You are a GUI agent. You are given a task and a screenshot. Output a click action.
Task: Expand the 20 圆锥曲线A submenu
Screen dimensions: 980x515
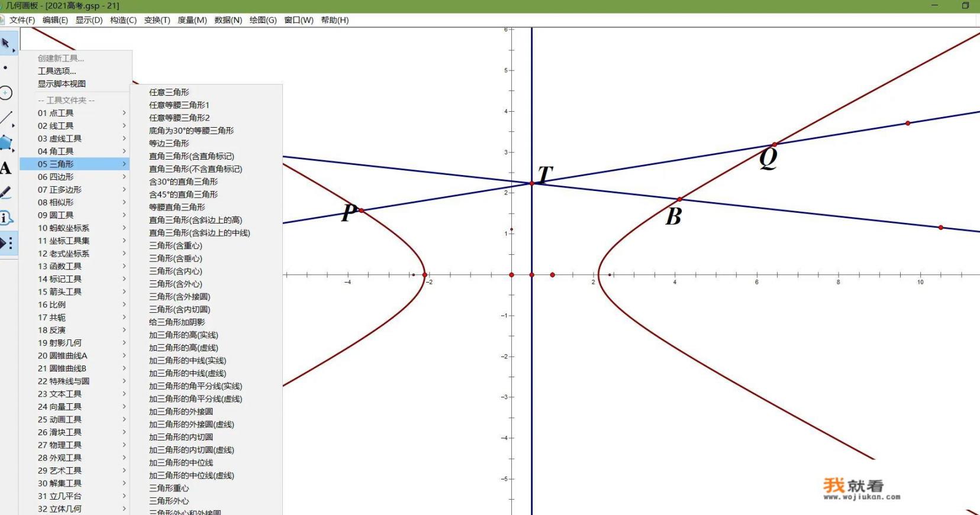tap(75, 355)
